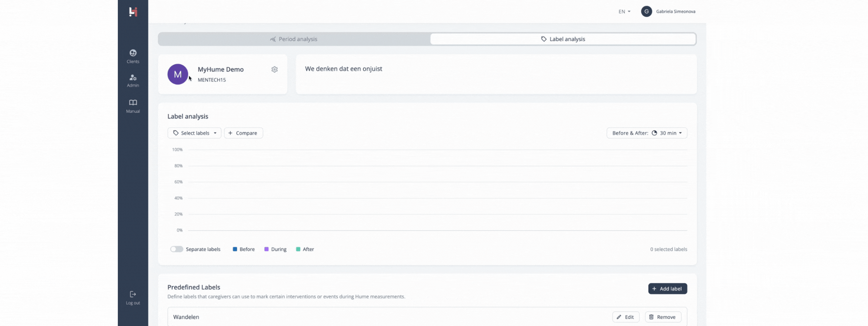Image resolution: width=868 pixels, height=326 pixels.
Task: Click the Compare button
Action: [243, 133]
